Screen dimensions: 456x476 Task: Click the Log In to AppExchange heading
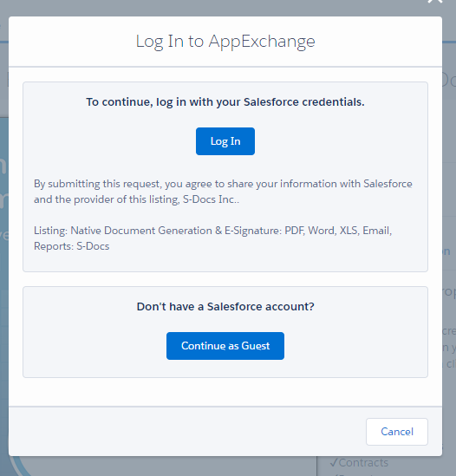tap(225, 42)
